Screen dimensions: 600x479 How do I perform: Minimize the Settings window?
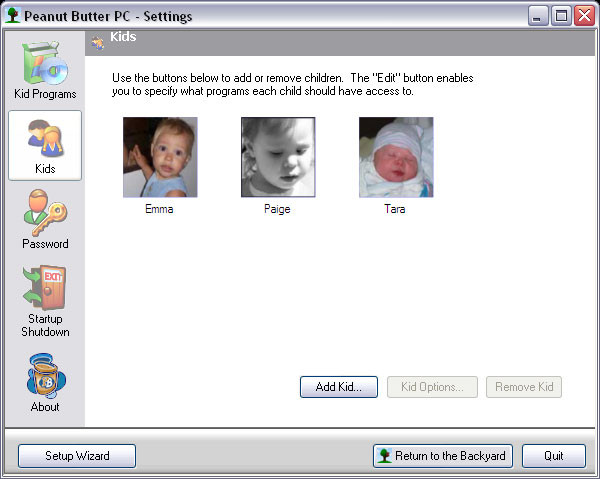538,16
